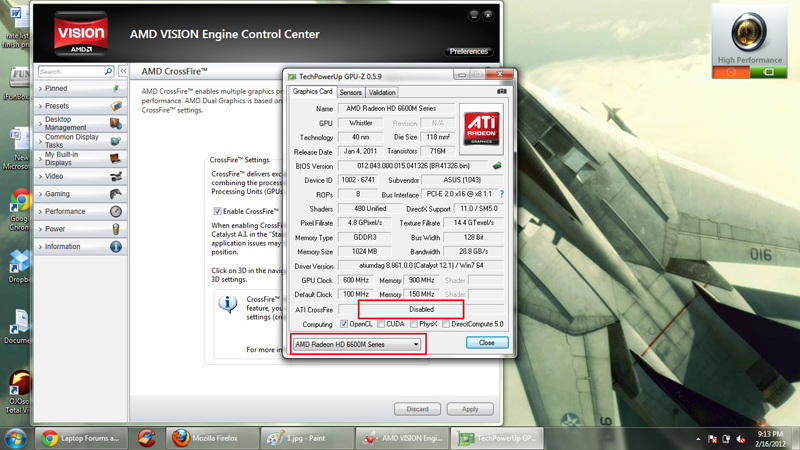Click the taskbar clock showing 9:13 PM
The image size is (800, 450).
769,439
